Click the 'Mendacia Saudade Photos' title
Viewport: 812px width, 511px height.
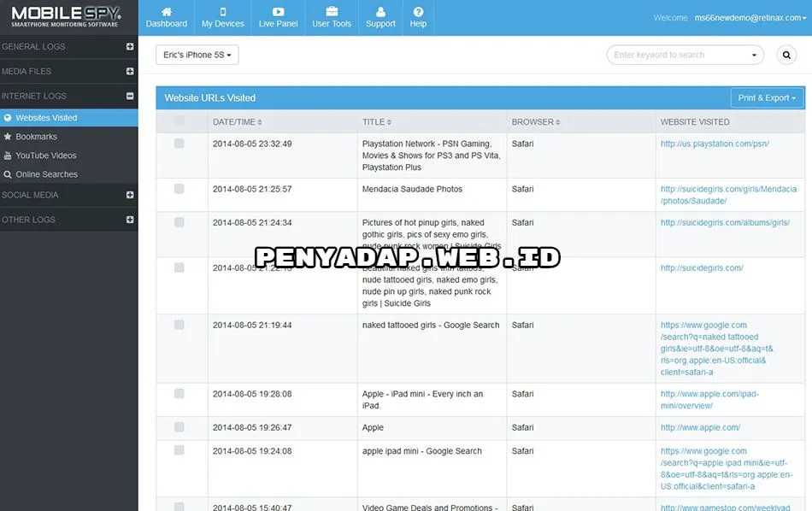tap(412, 189)
